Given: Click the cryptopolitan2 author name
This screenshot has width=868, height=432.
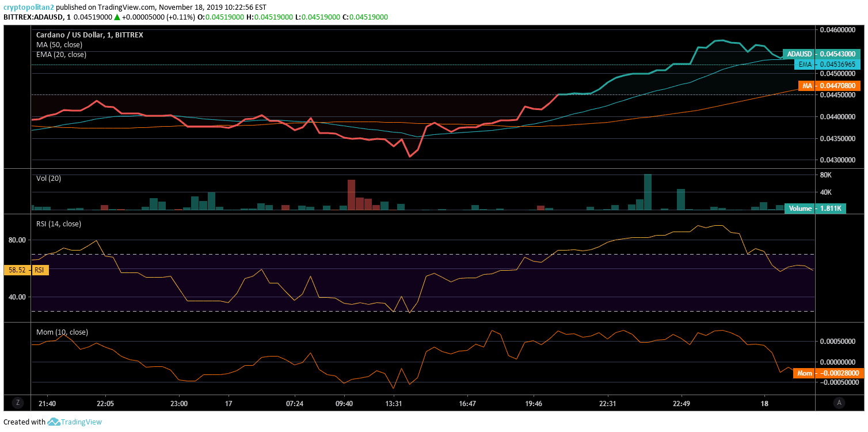Looking at the screenshot, I should click(x=29, y=7).
